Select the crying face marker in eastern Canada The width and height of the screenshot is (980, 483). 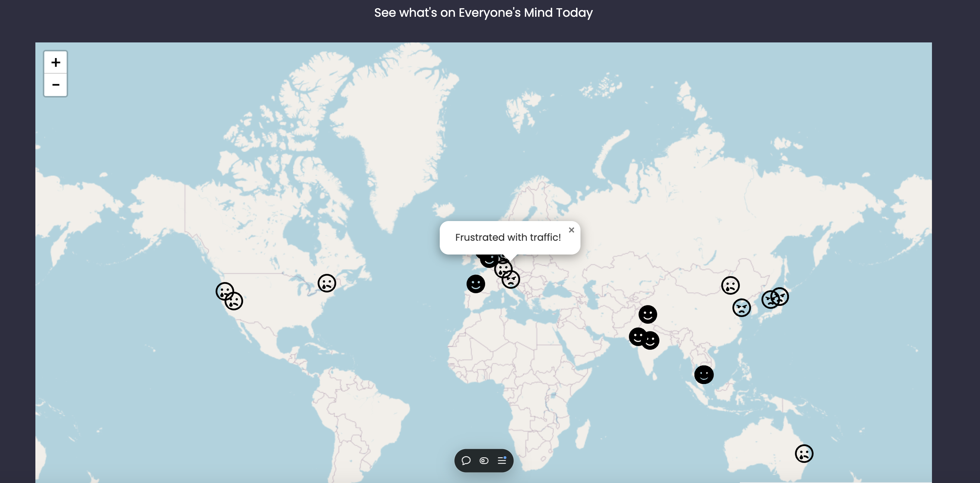point(327,283)
